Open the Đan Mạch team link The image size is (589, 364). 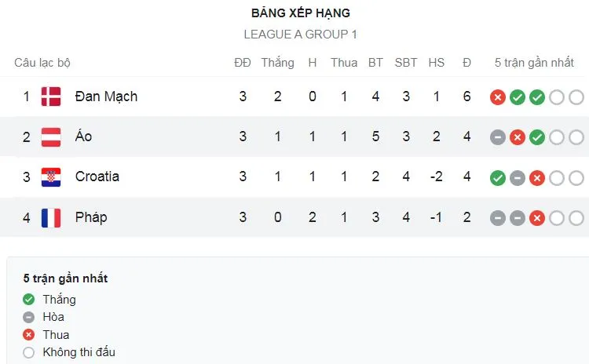tap(106, 96)
